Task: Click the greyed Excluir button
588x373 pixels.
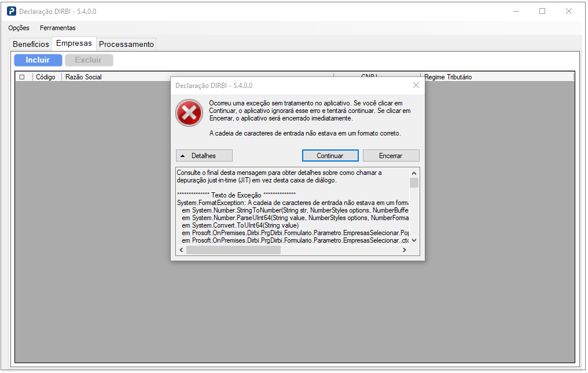Action: (89, 60)
